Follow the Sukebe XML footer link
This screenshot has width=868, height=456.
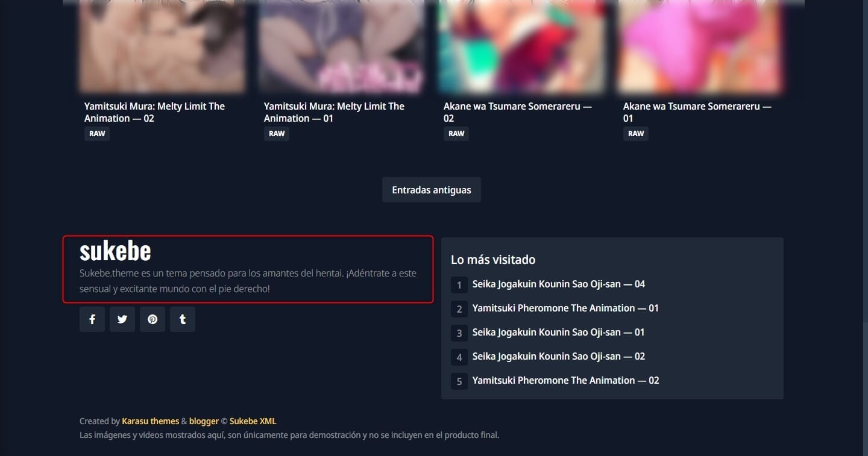click(x=253, y=421)
